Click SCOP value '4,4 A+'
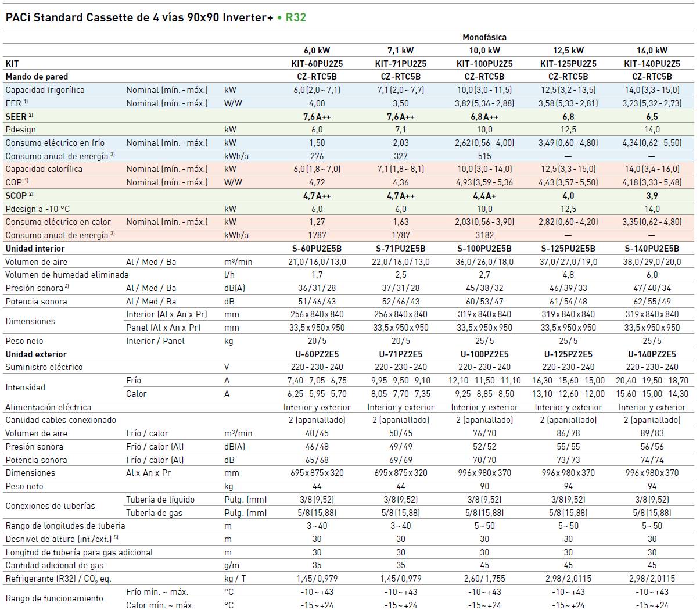Screen dimensions: 700x610 click(x=484, y=196)
